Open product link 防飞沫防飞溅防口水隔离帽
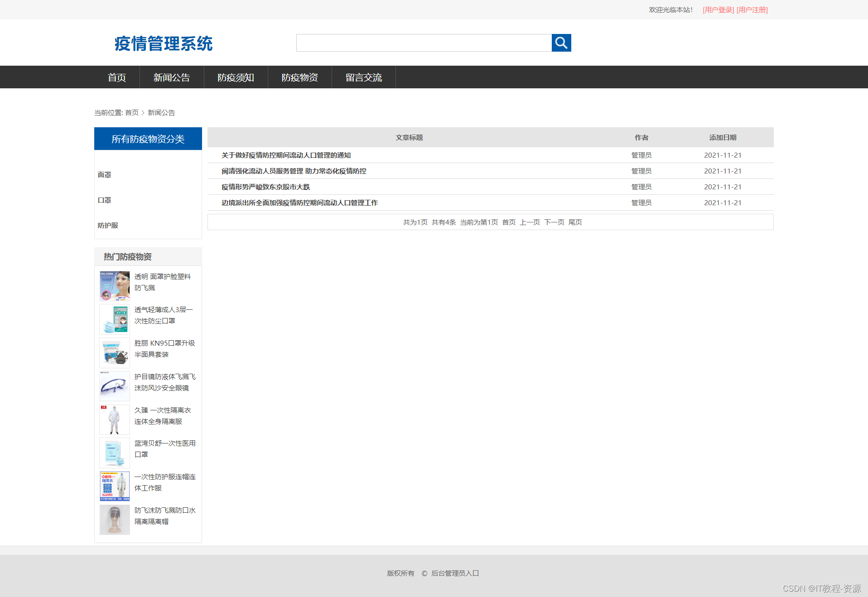Viewport: 868px width, 597px height. 165,516
